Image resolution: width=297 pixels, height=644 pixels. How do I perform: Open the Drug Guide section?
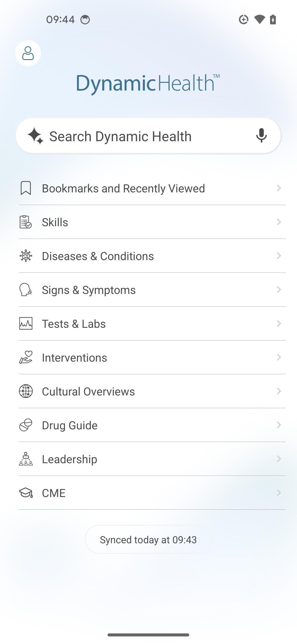(70, 425)
